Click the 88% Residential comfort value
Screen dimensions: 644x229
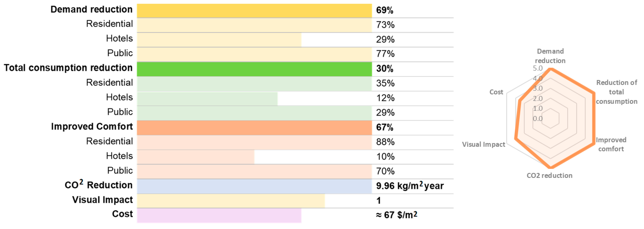(x=385, y=142)
